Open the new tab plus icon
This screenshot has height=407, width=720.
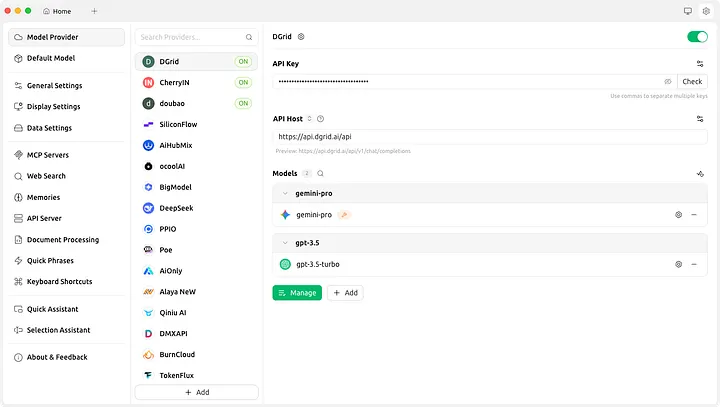(94, 11)
